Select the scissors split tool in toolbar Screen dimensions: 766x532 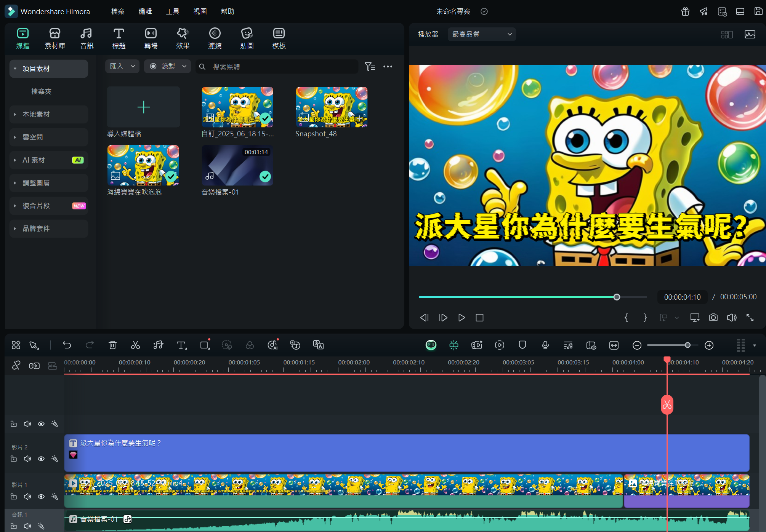tap(135, 345)
